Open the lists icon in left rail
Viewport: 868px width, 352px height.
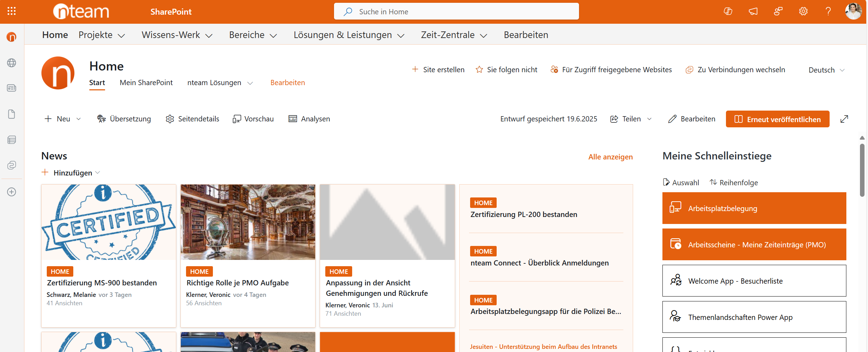12,140
